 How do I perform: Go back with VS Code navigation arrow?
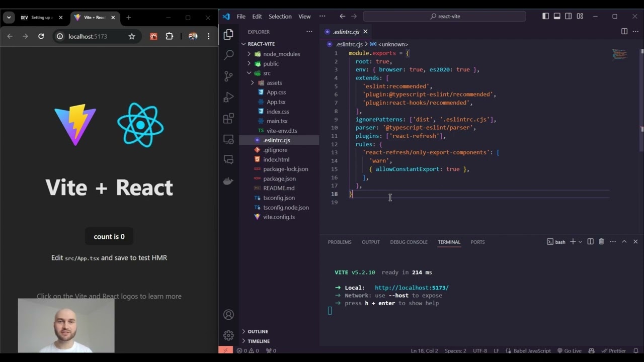click(x=343, y=16)
